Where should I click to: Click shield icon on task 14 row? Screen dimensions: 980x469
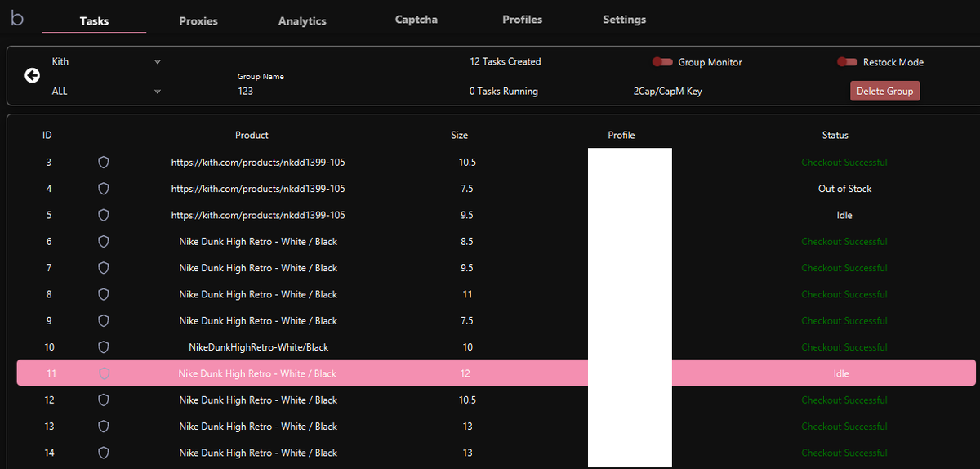click(104, 453)
